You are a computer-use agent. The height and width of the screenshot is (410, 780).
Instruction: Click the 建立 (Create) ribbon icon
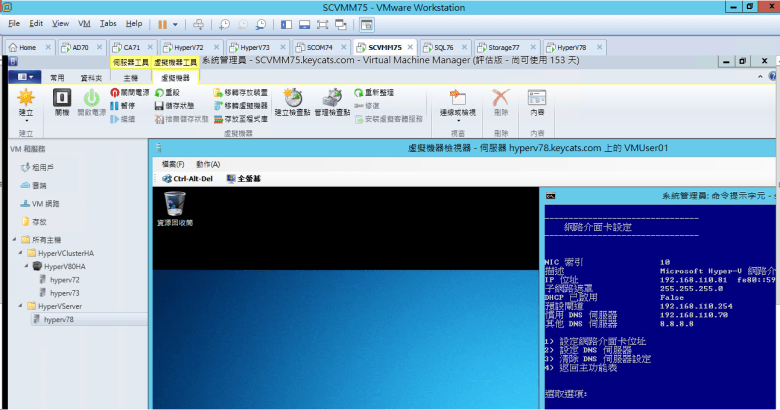point(26,101)
